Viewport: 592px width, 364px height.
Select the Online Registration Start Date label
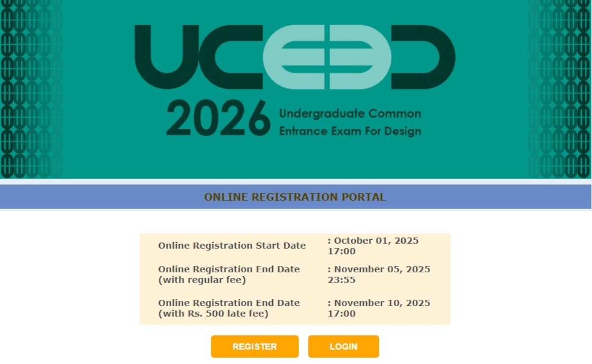[x=232, y=245]
